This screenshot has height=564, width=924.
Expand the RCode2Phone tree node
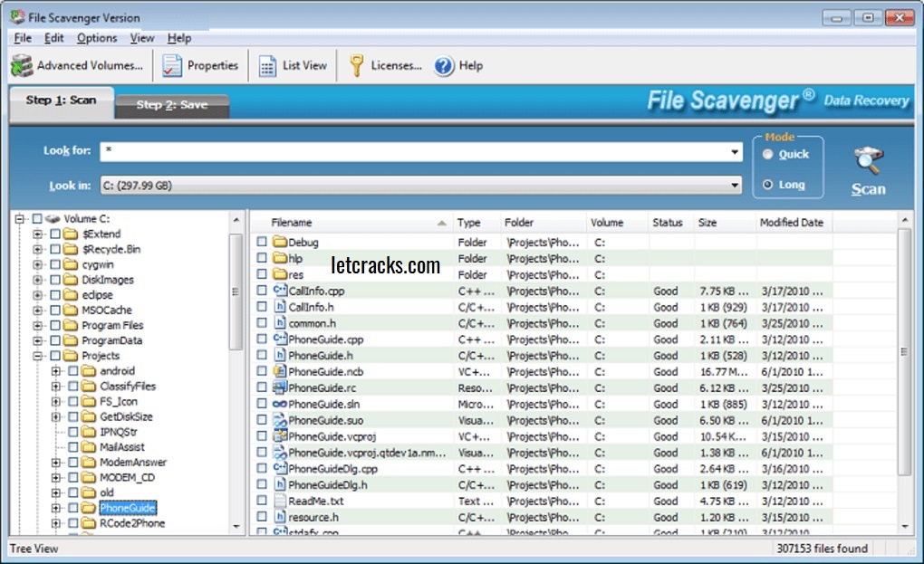pyautogui.click(x=56, y=523)
